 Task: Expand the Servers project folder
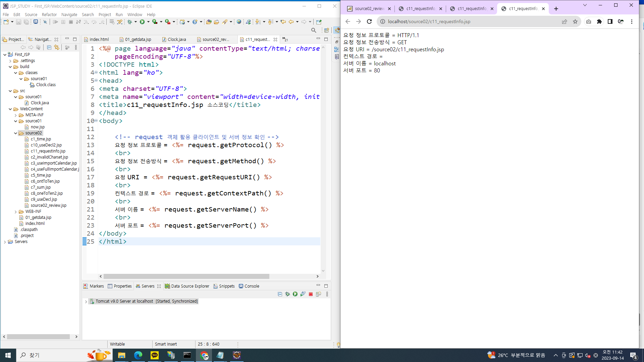(x=5, y=242)
